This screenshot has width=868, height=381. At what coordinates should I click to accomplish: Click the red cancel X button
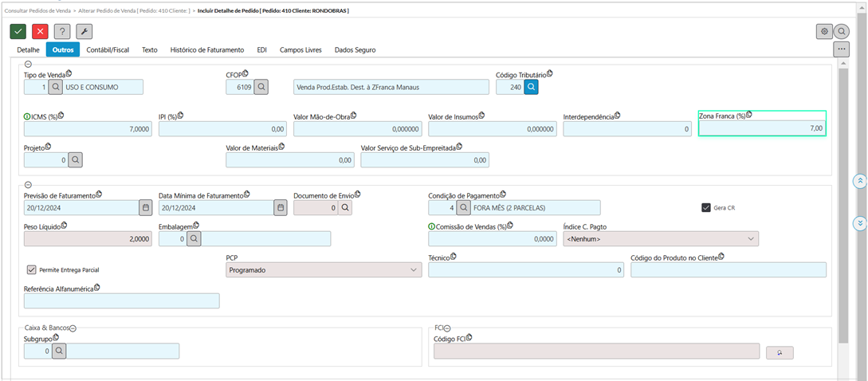[x=40, y=31]
